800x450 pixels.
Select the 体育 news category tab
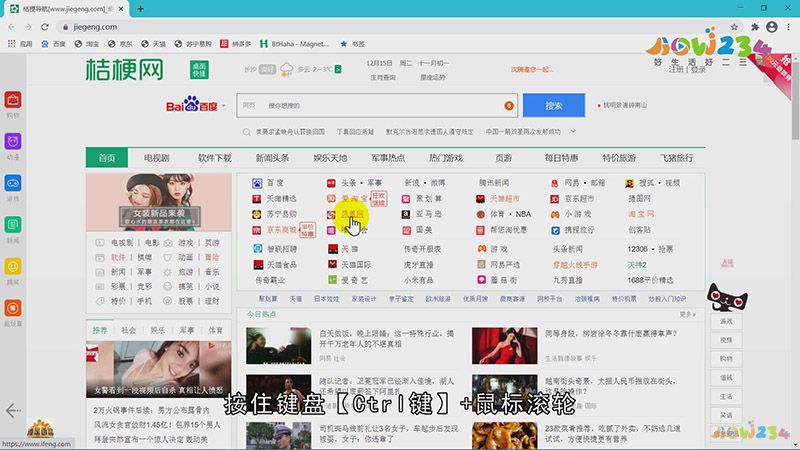(216, 331)
